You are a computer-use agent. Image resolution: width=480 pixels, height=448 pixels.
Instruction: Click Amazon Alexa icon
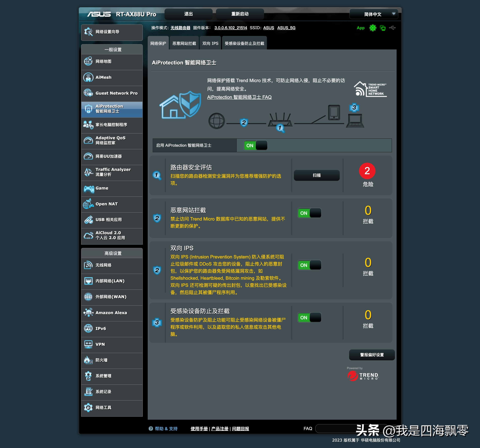88,313
